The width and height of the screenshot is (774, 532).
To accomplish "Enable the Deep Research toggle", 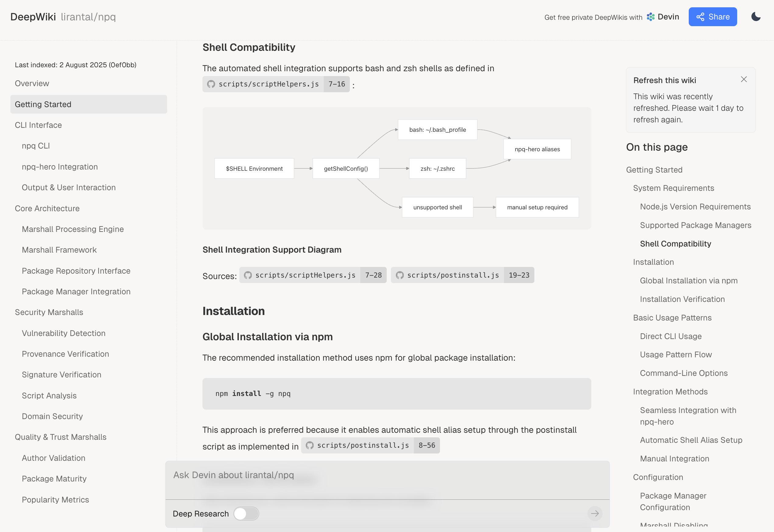I will click(246, 513).
